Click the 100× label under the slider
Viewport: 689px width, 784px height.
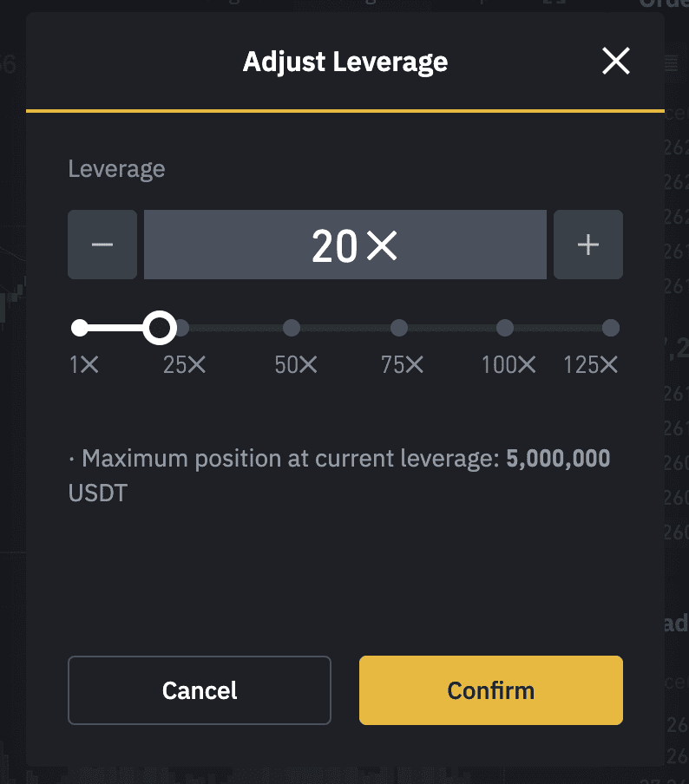tap(509, 365)
